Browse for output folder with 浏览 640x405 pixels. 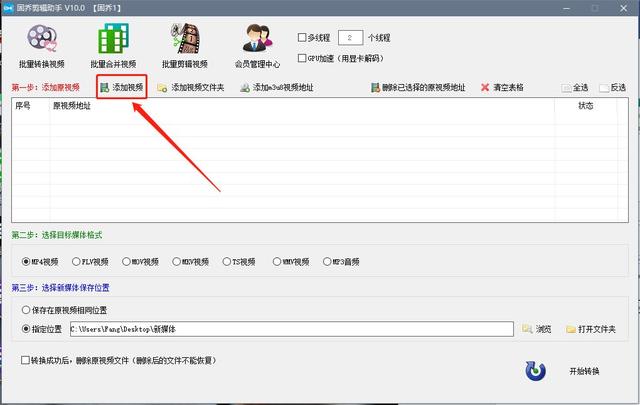point(538,329)
